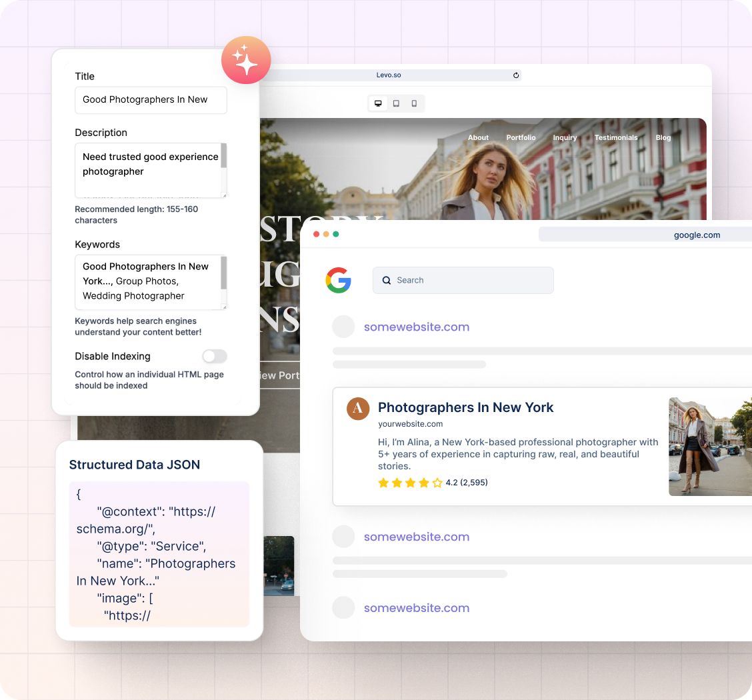The height and width of the screenshot is (700, 752).
Task: Click the brown A avatar icon
Action: click(358, 409)
